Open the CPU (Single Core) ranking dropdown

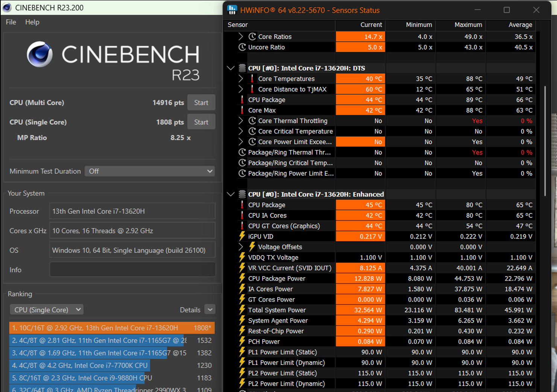[x=47, y=310]
